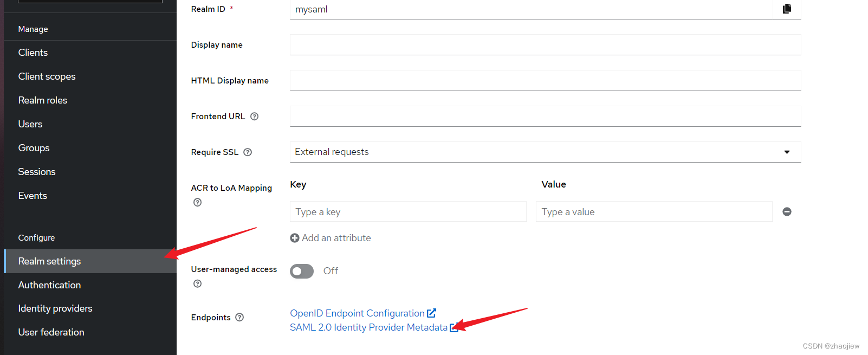Open the Require SSL dropdown
Image resolution: width=868 pixels, height=355 pixels.
pyautogui.click(x=545, y=152)
